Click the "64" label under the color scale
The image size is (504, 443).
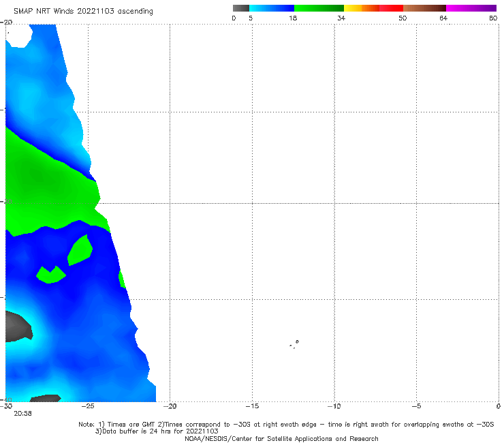coord(443,18)
